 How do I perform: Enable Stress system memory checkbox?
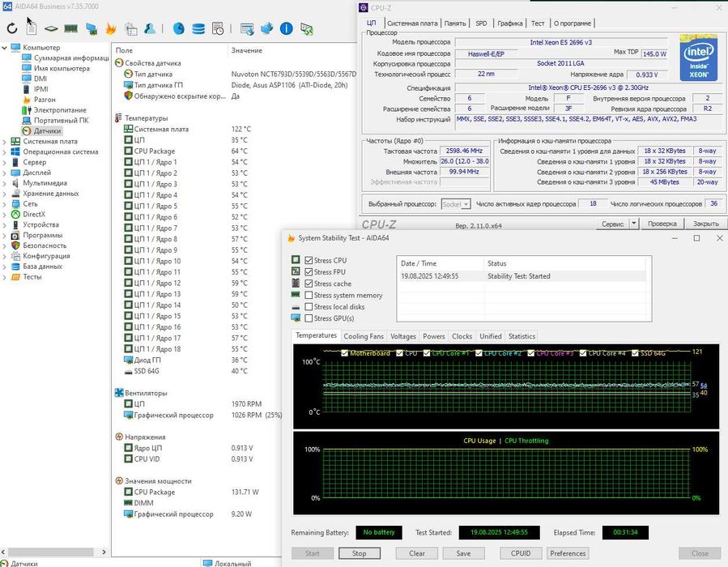(x=309, y=296)
